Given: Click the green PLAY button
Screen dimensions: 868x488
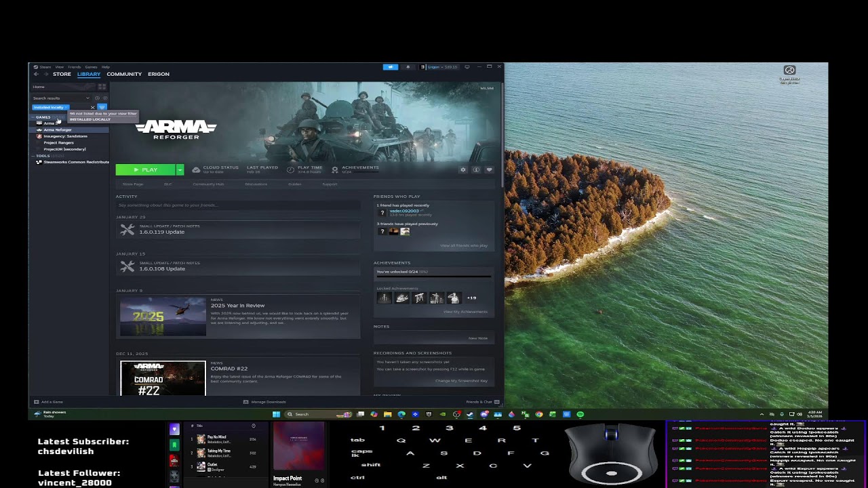Looking at the screenshot, I should tap(146, 170).
